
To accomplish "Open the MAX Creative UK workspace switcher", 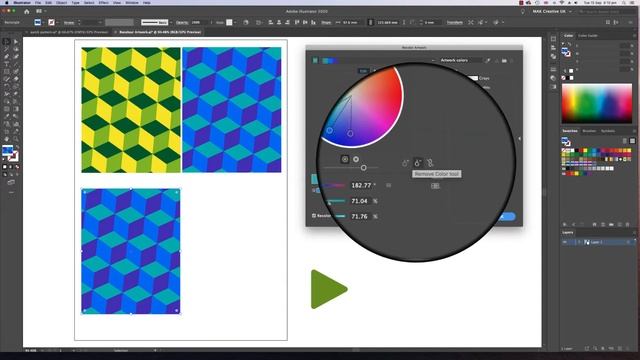I will point(552,11).
